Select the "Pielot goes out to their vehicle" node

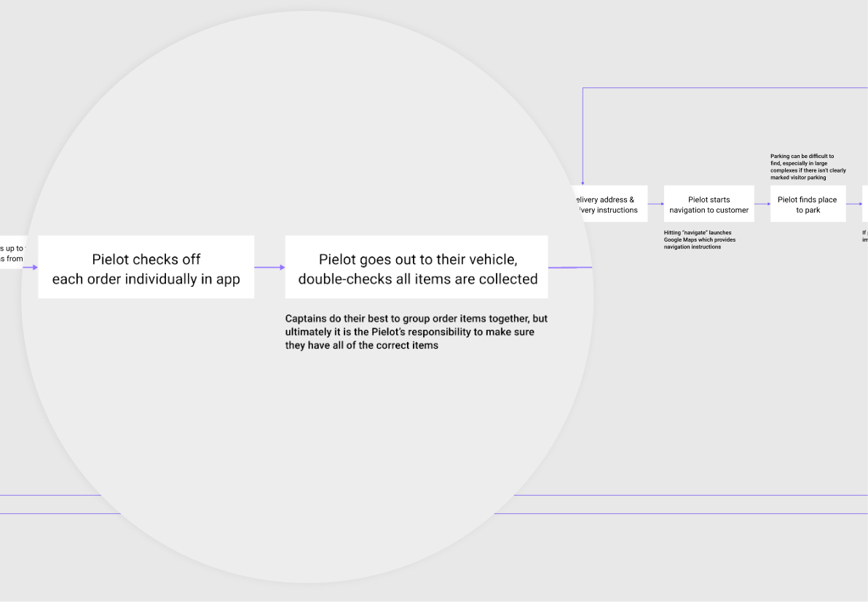(x=417, y=266)
